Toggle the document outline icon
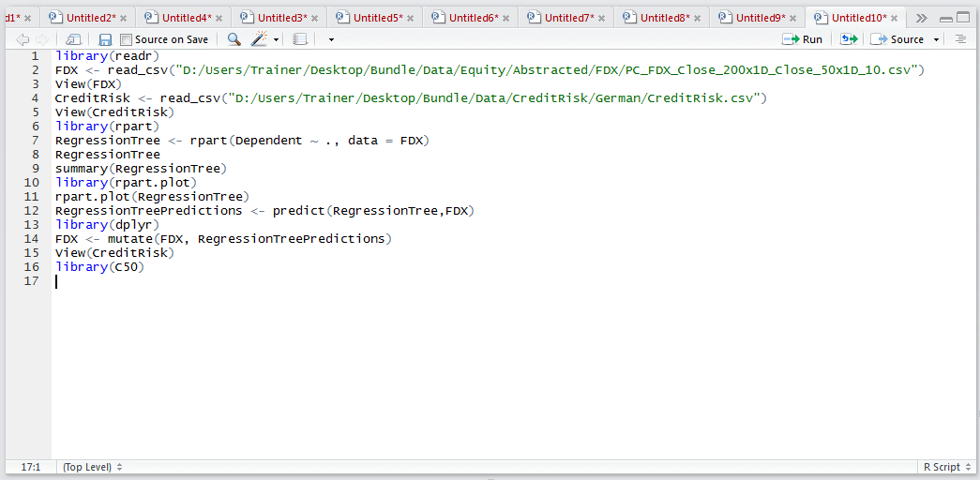 pyautogui.click(x=960, y=39)
